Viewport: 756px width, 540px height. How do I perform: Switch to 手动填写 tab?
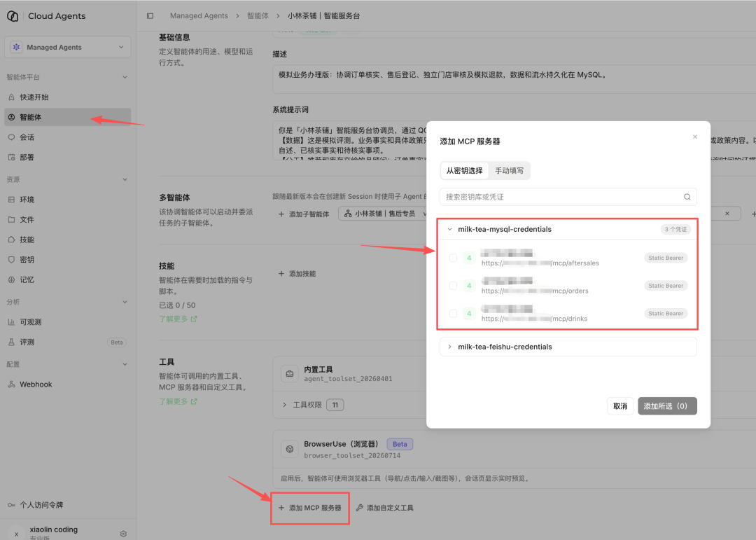tap(509, 171)
